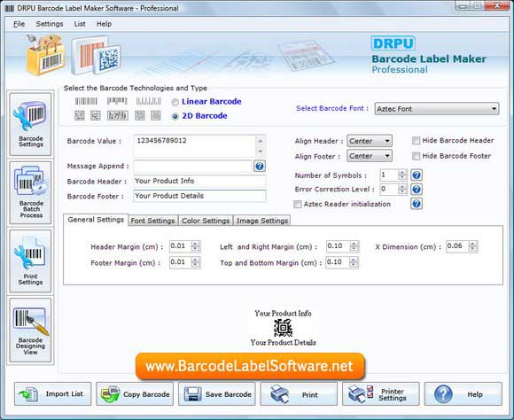The image size is (514, 420).
Task: Adjust X Dimension spinner arrows
Action: point(472,246)
